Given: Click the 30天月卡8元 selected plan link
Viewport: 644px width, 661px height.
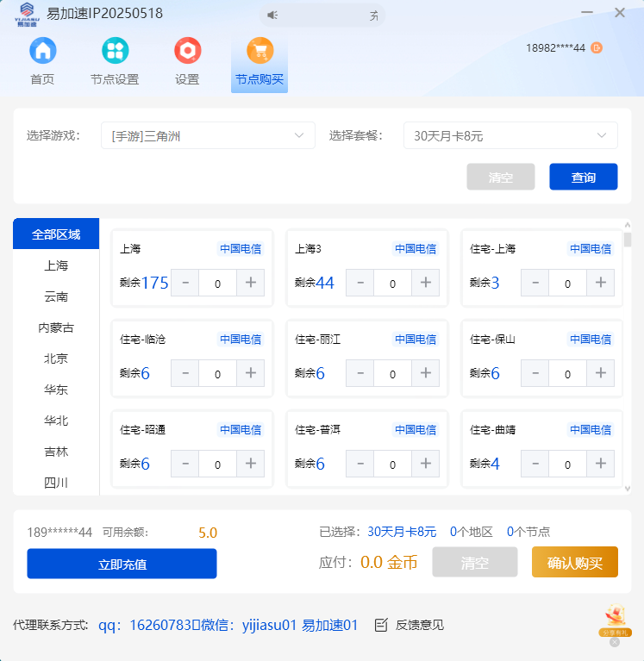Looking at the screenshot, I should pyautogui.click(x=402, y=532).
